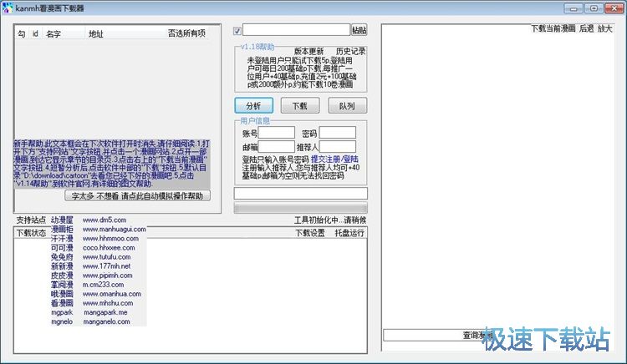Click the 地址 address column header
This screenshot has height=364, width=627.
coord(96,34)
